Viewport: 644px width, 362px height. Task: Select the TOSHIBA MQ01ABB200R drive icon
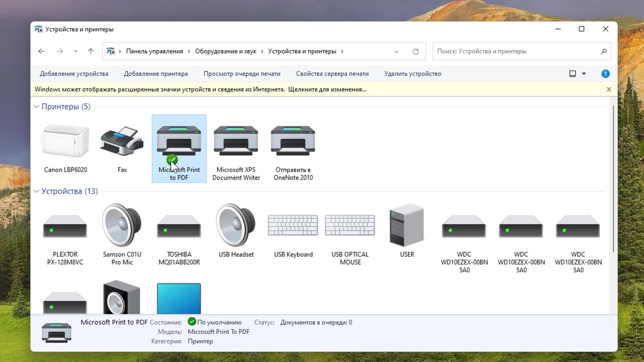[179, 226]
